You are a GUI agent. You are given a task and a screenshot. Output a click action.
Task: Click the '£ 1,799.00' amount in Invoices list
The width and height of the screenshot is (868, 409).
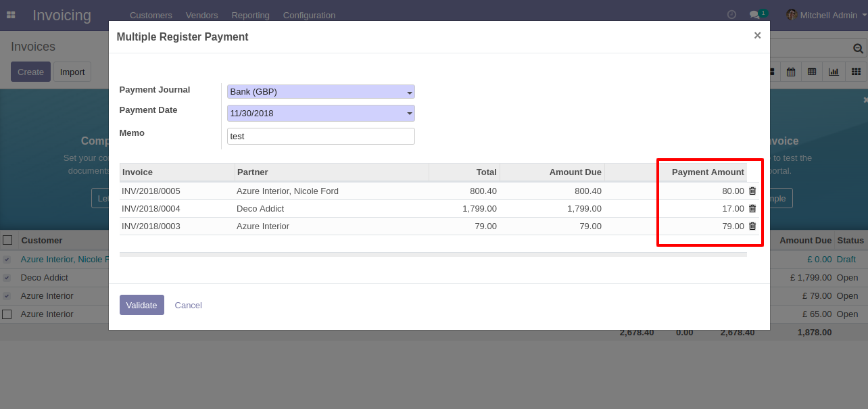[x=811, y=278]
